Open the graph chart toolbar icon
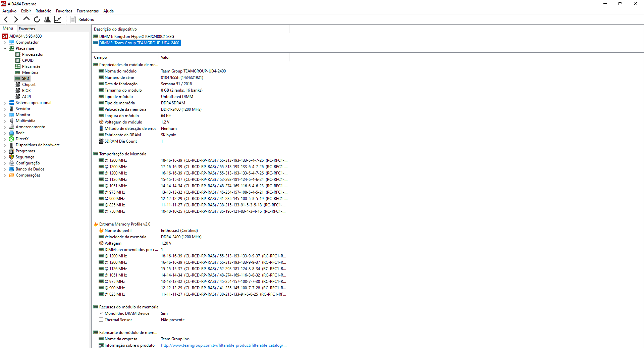This screenshot has height=348, width=644. (58, 19)
